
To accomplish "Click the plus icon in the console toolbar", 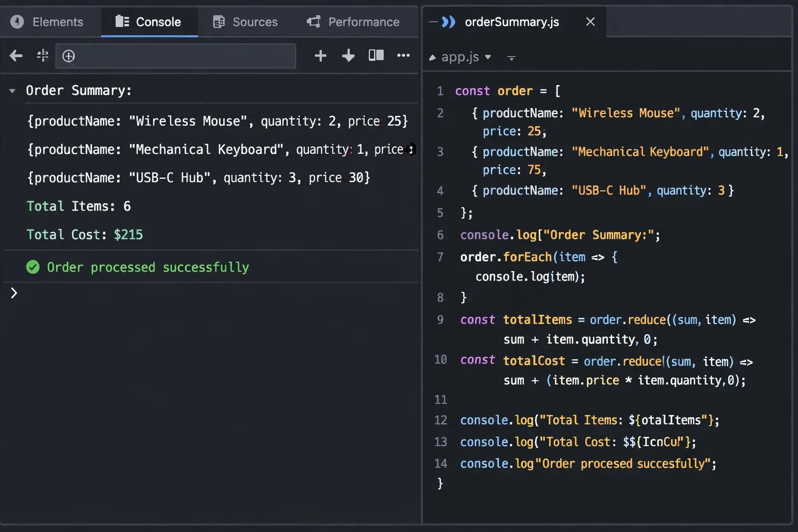I will 321,56.
